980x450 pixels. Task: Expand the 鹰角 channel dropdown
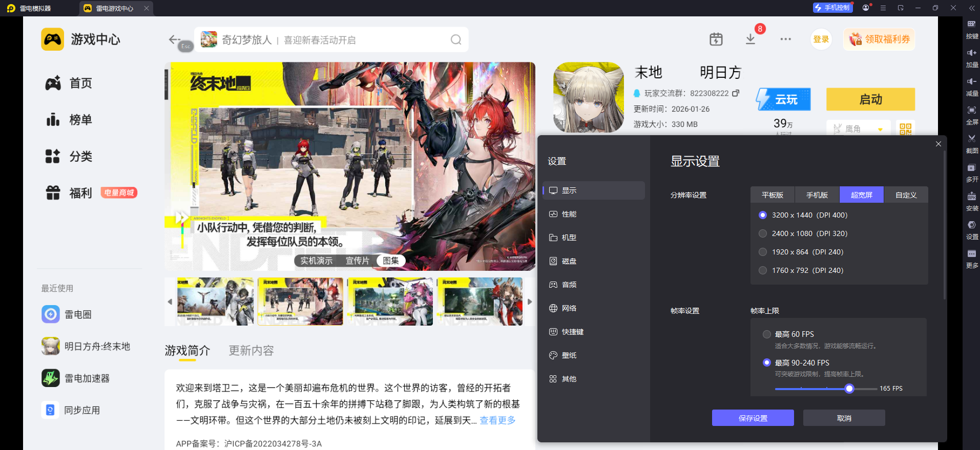(859, 128)
